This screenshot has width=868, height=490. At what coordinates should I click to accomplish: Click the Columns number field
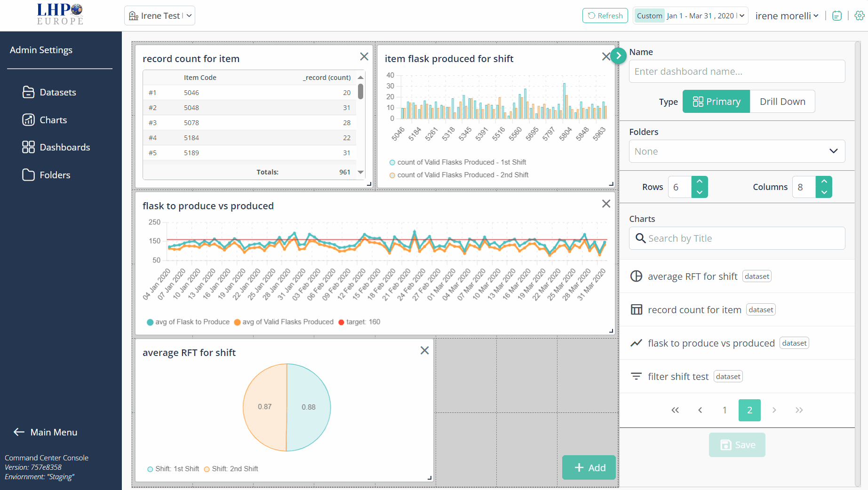(804, 187)
